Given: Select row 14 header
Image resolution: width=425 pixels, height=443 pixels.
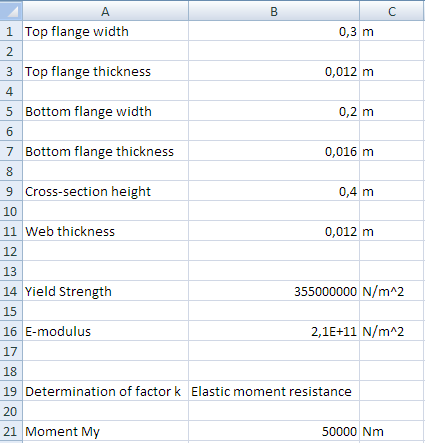Looking at the screenshot, I should pos(11,291).
